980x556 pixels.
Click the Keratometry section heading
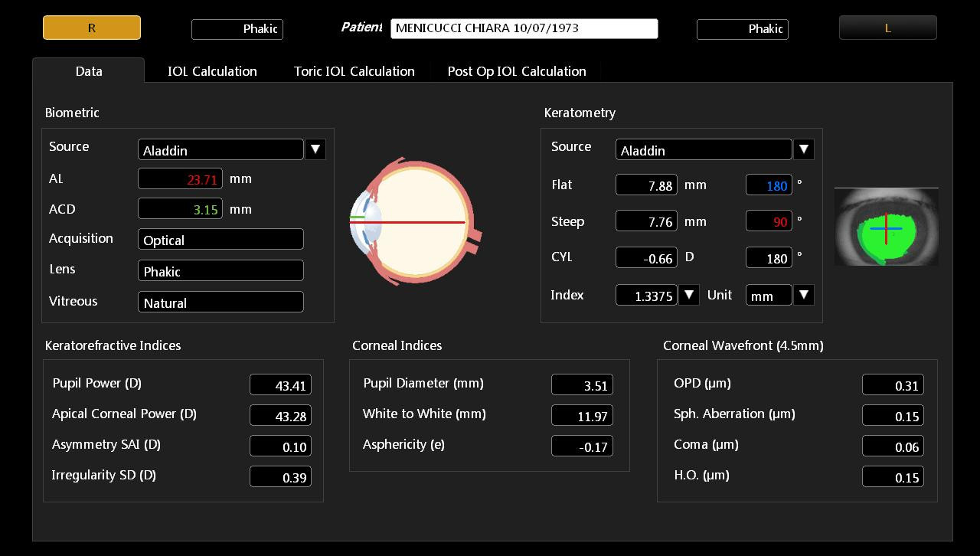point(580,113)
